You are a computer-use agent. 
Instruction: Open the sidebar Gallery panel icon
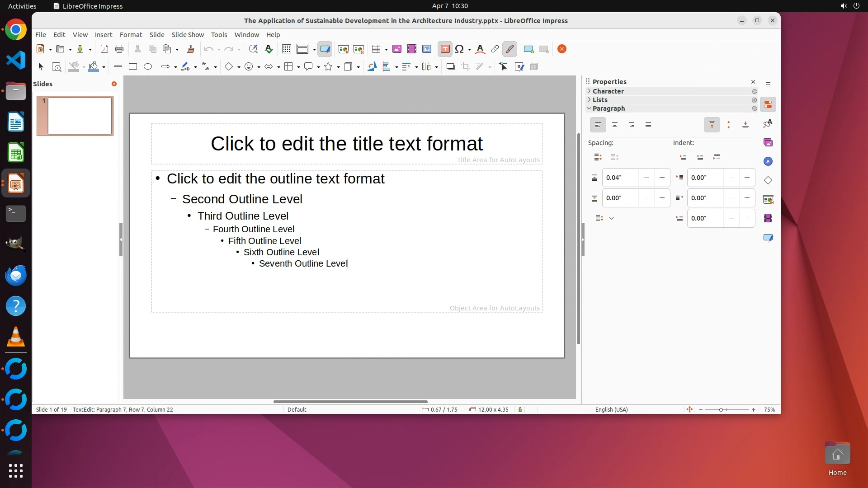coord(768,143)
